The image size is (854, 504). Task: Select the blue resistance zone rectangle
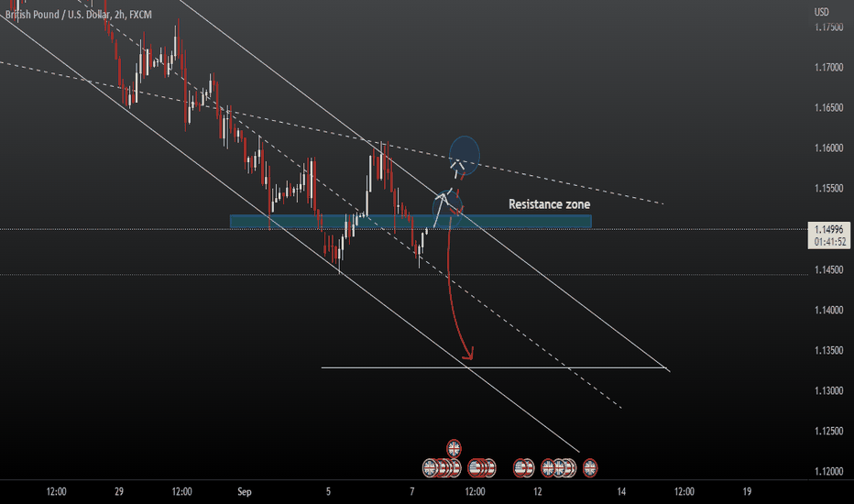coord(411,221)
